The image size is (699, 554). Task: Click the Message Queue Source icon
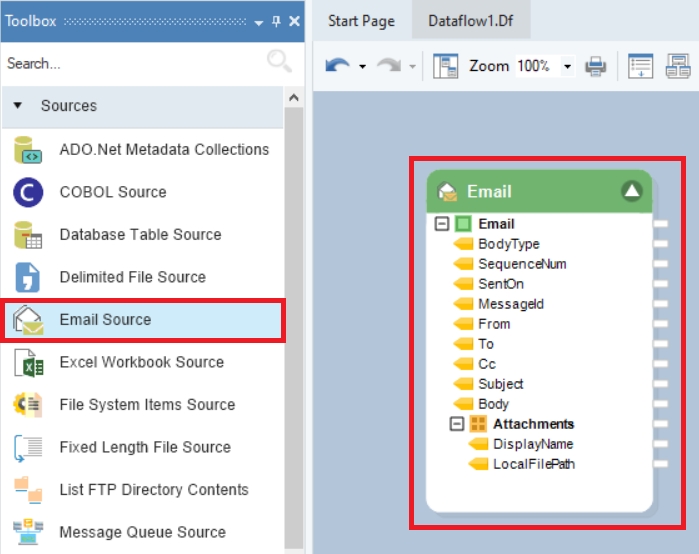[x=28, y=532]
